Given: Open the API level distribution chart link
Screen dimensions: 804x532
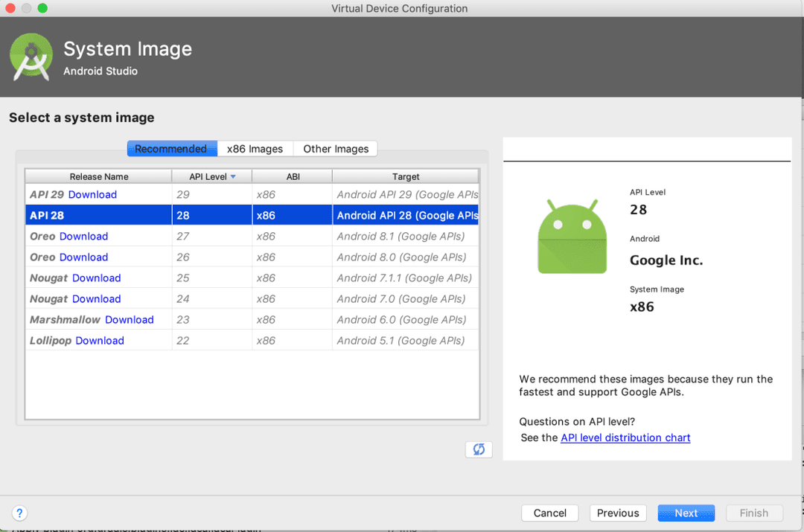Looking at the screenshot, I should point(625,438).
